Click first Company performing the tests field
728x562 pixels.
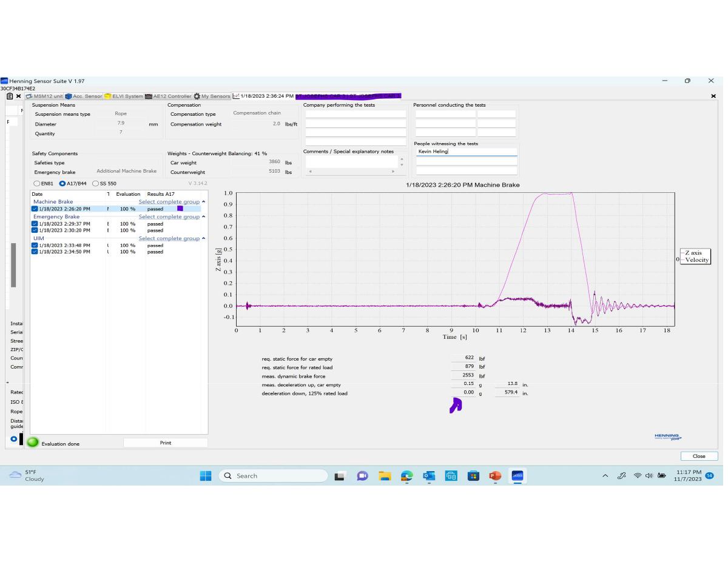[x=356, y=114]
